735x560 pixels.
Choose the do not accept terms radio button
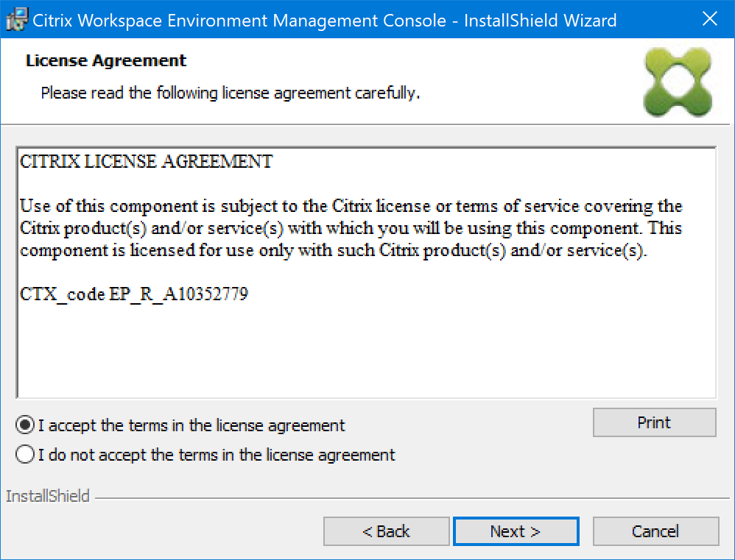click(x=25, y=455)
